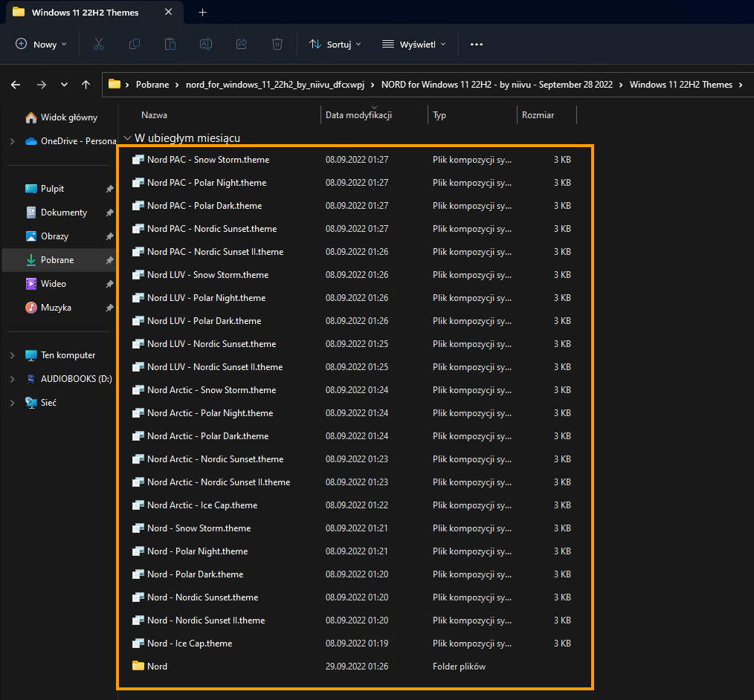Open the Nowy (New) dropdown
Image resolution: width=754 pixels, height=700 pixels.
click(x=42, y=44)
